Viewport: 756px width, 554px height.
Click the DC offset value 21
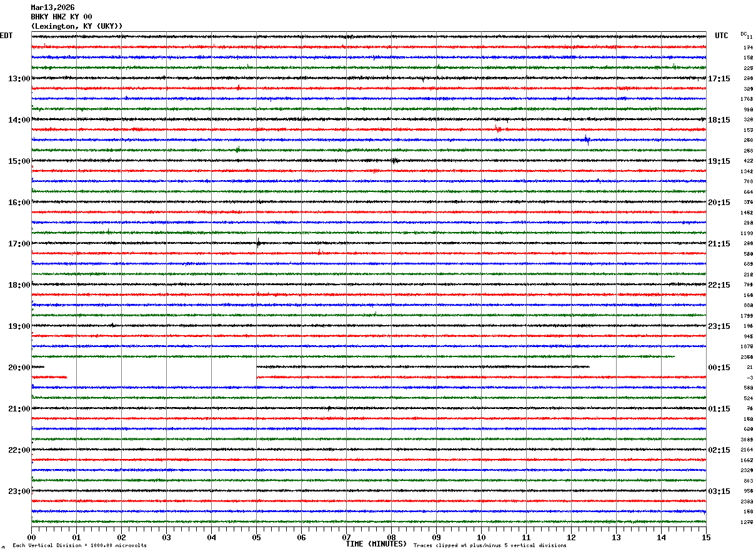point(750,368)
